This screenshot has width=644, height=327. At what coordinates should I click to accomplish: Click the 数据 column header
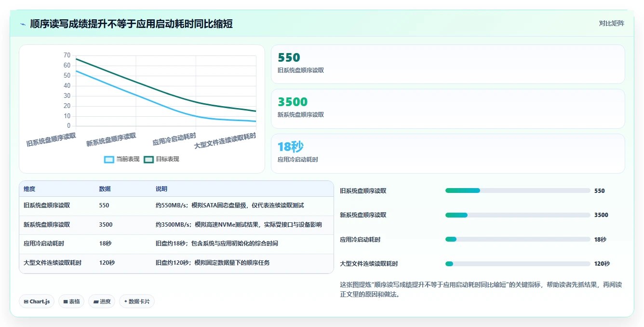point(105,189)
